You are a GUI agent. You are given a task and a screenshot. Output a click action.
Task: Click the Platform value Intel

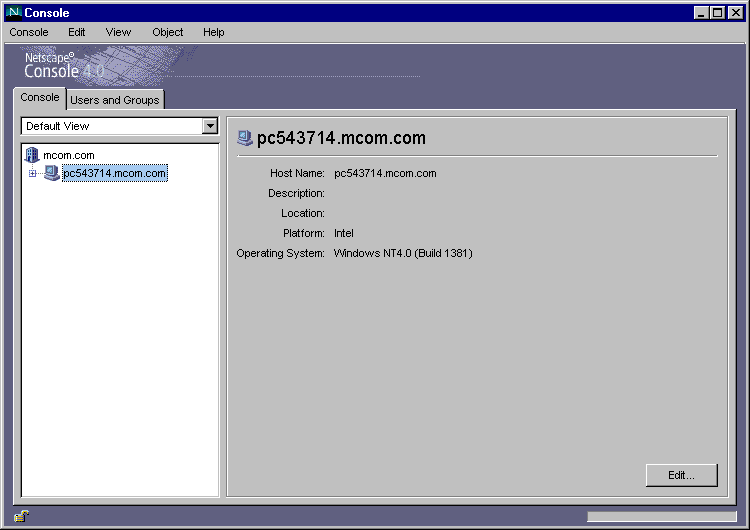343,233
